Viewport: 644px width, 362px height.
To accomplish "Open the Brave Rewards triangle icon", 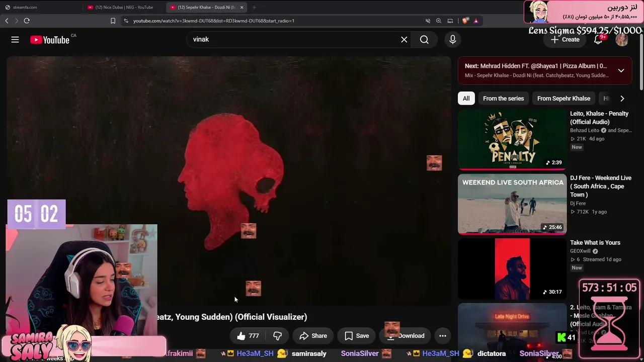I will click(x=475, y=21).
